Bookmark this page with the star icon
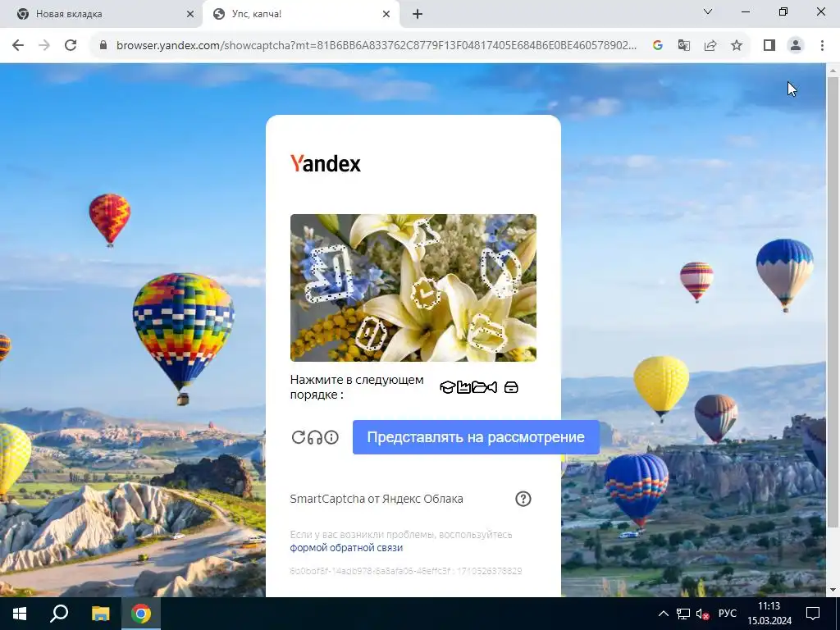 point(737,45)
